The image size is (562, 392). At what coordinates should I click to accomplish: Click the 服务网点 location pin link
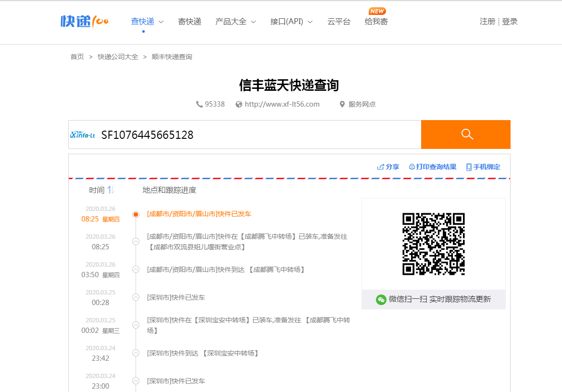point(357,104)
